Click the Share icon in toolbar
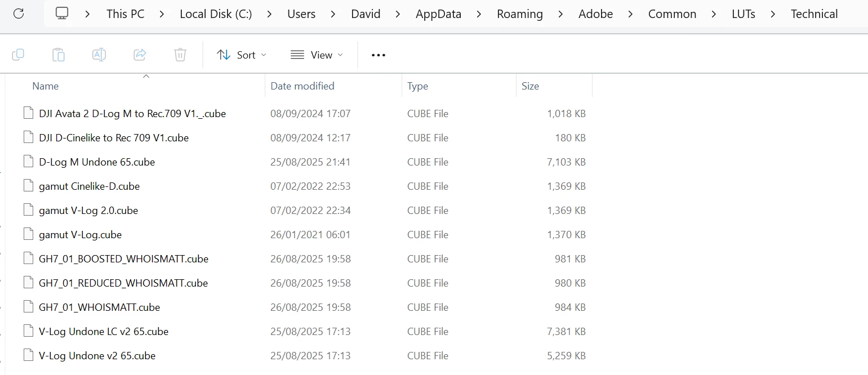Viewport: 868px width, 375px height. pyautogui.click(x=140, y=55)
